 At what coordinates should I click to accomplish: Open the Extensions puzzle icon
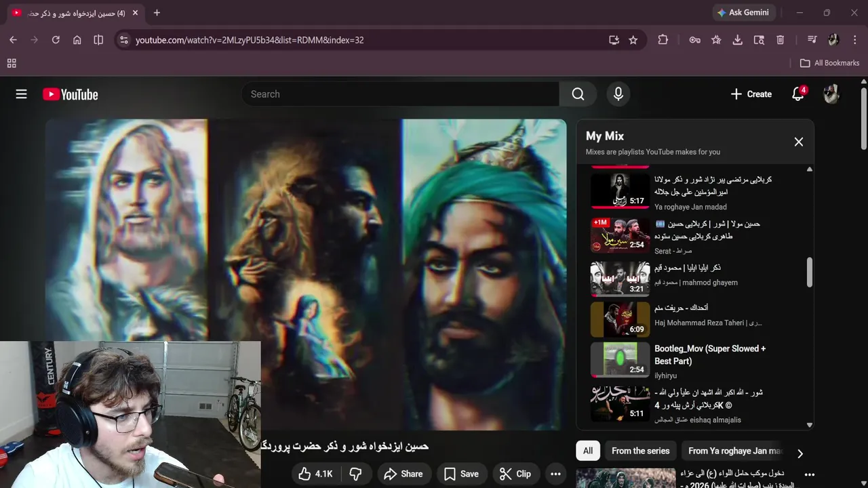(x=663, y=40)
